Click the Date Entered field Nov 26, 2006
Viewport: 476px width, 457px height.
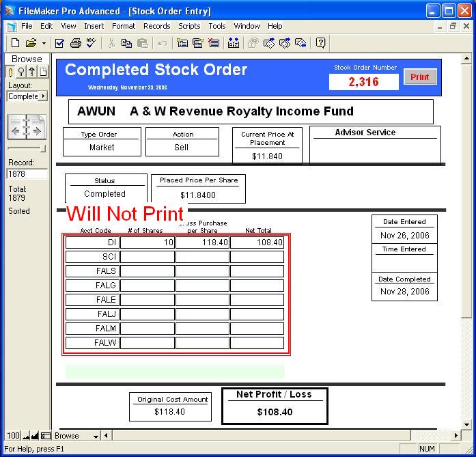click(x=405, y=236)
